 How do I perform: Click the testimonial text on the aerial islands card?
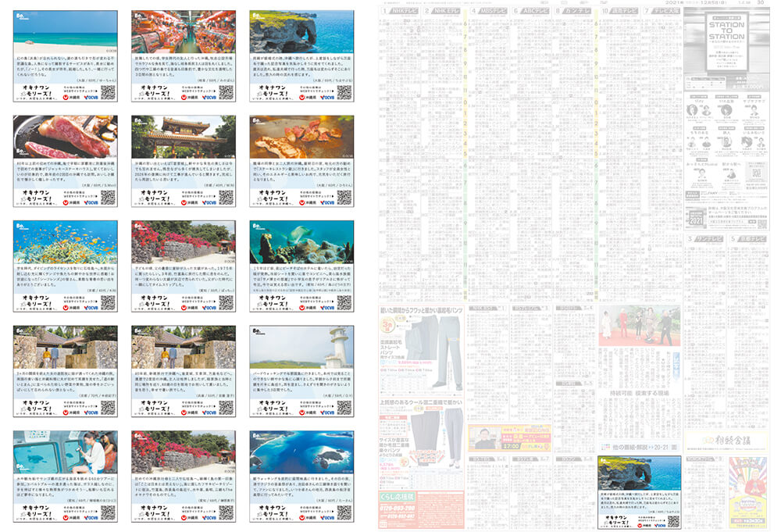tap(301, 479)
